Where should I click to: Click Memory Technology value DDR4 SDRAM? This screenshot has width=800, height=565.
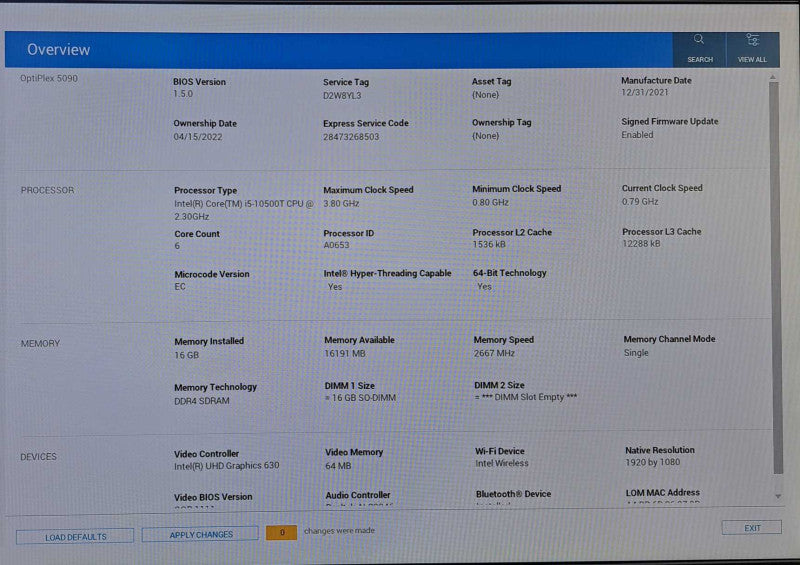(202, 401)
